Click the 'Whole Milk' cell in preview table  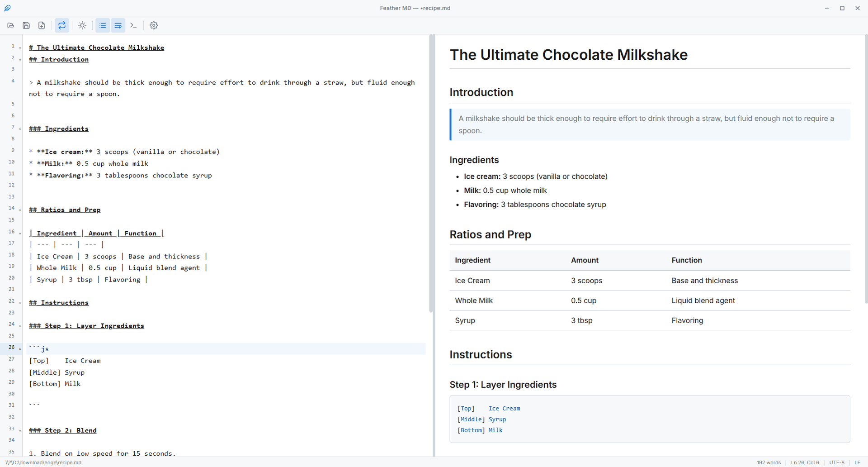pyautogui.click(x=474, y=300)
